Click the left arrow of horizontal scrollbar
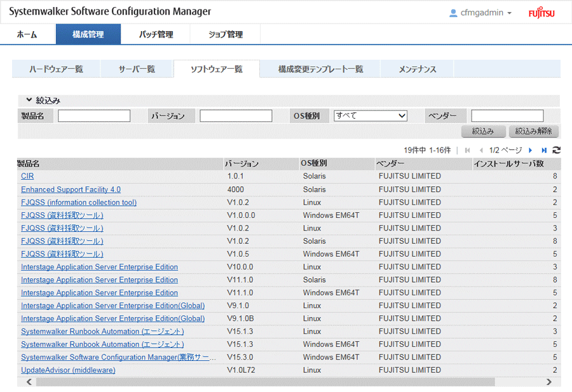Screen dimensions: 572x392 [x=29, y=382]
